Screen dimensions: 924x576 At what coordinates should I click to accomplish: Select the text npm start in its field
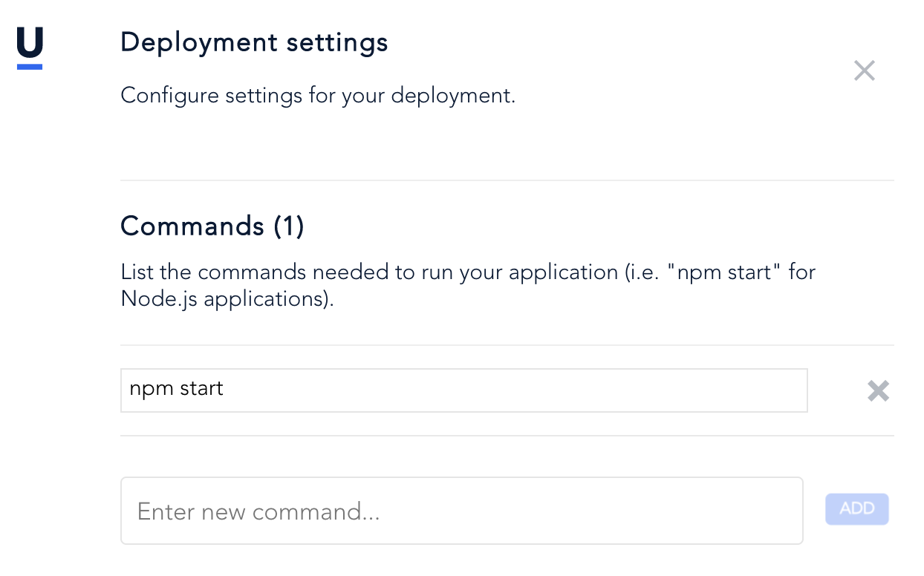(x=176, y=388)
